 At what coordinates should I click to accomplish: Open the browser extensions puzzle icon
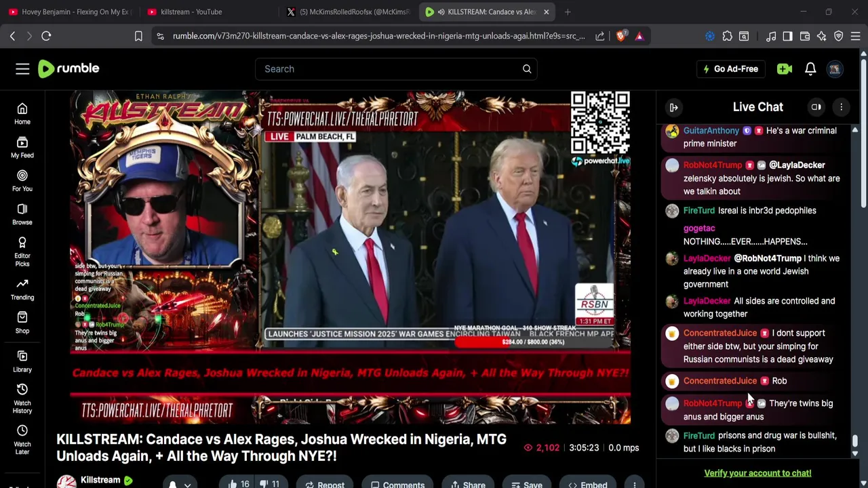[x=728, y=36]
